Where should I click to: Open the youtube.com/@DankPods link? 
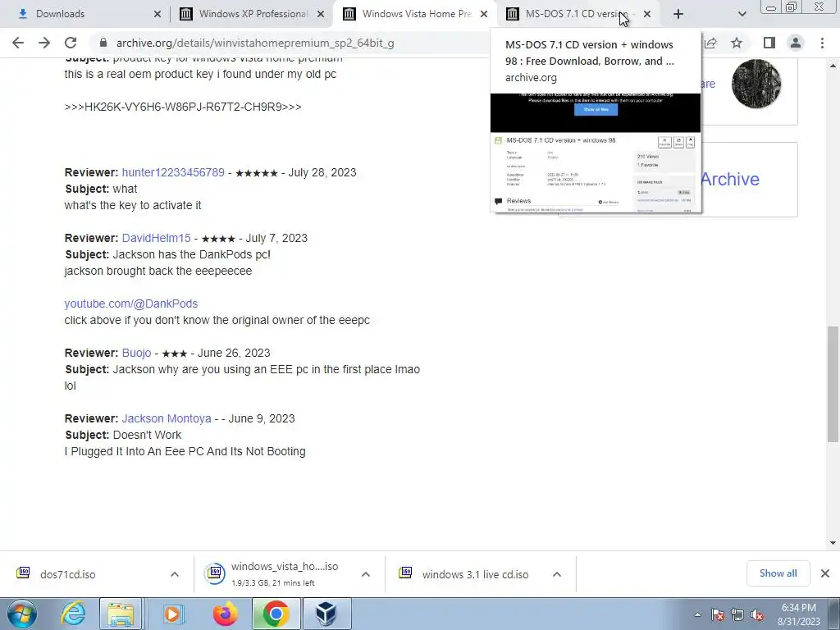click(x=130, y=304)
